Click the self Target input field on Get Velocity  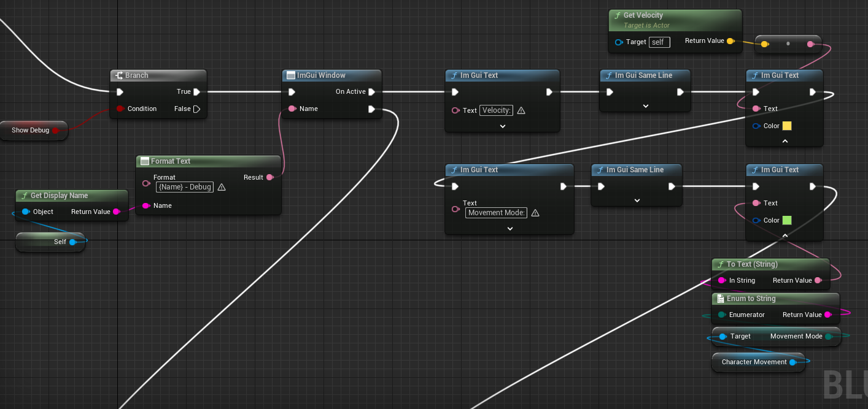pyautogui.click(x=659, y=42)
